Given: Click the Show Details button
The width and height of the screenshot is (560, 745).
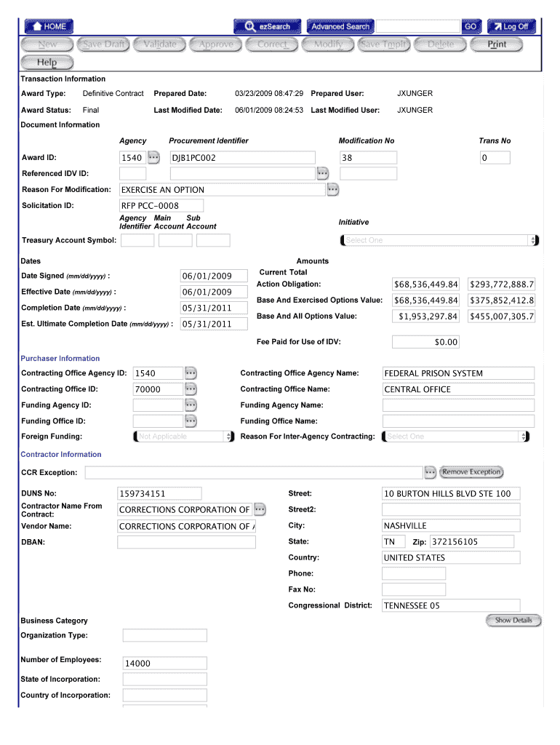Looking at the screenshot, I should pos(513,621).
